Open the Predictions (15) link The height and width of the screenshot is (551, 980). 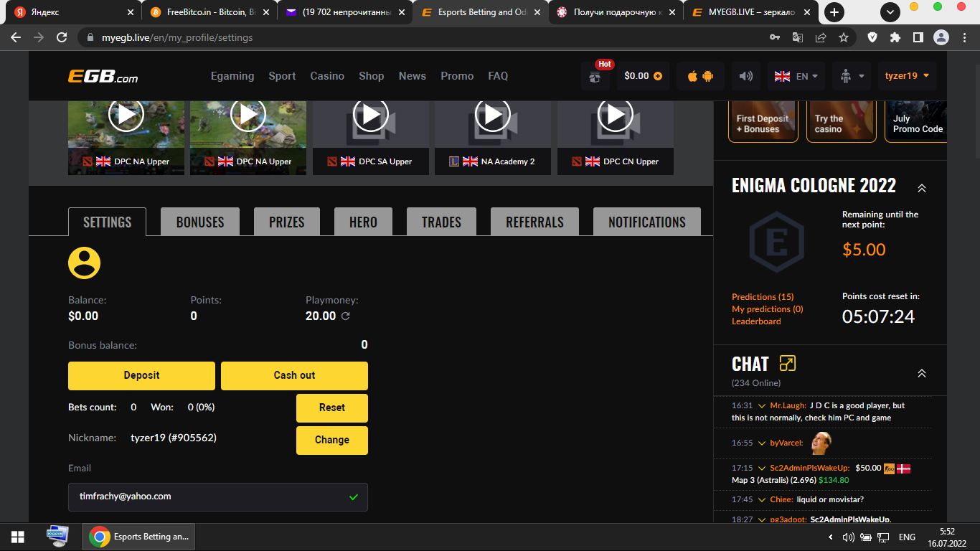[x=763, y=296]
